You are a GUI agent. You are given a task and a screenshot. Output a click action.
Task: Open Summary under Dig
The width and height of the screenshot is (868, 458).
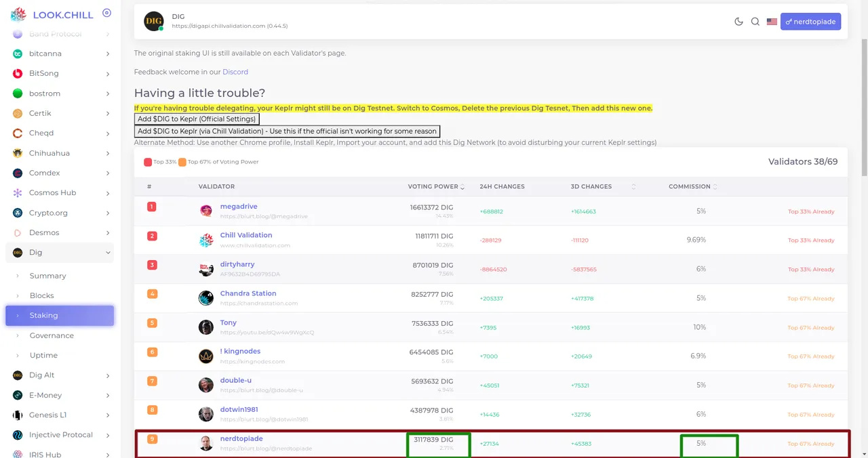click(x=60, y=276)
